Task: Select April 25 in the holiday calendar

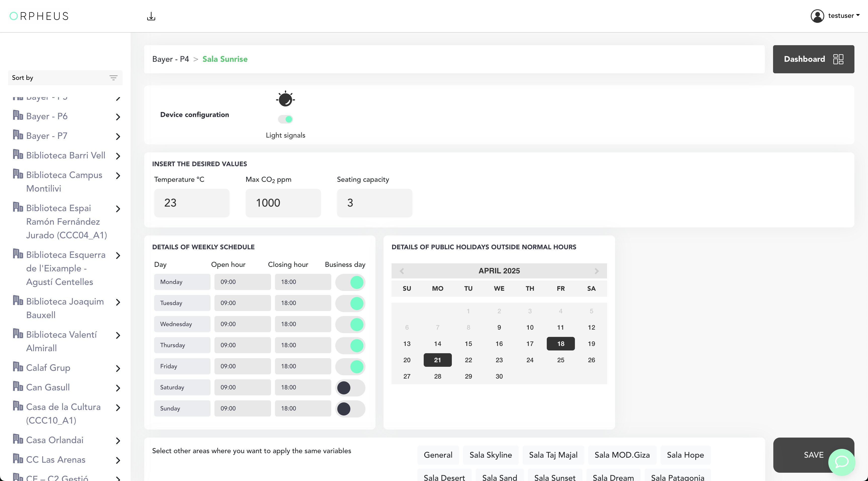Action: 561,360
